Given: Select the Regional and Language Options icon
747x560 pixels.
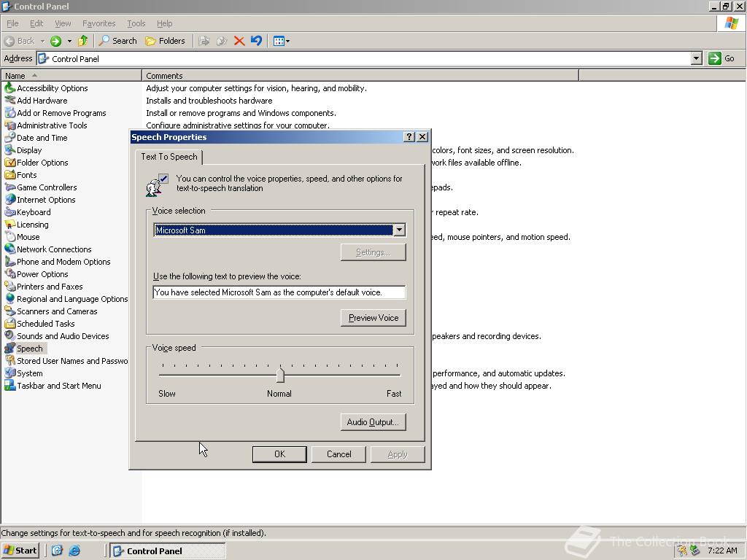Looking at the screenshot, I should click(x=10, y=298).
